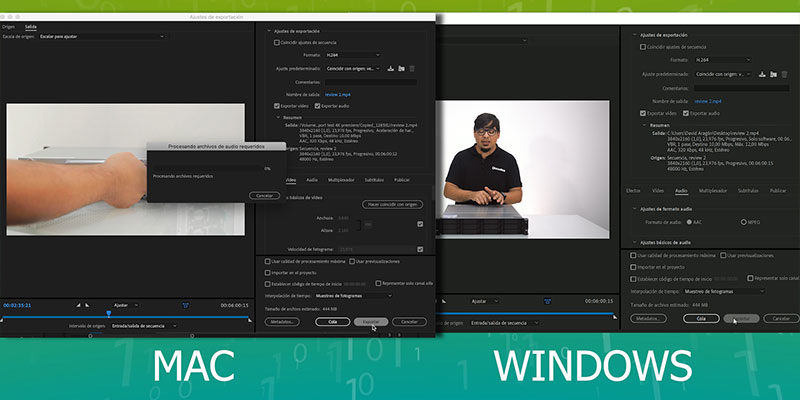The width and height of the screenshot is (800, 400).
Task: Click Cola button in Mac window
Action: pos(333,322)
